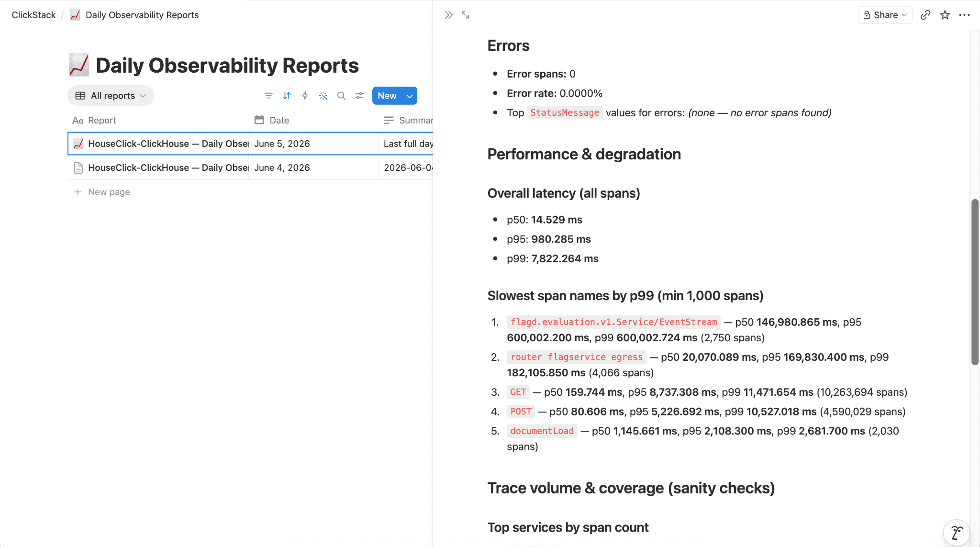
Task: Click the blue New button
Action: pyautogui.click(x=387, y=96)
